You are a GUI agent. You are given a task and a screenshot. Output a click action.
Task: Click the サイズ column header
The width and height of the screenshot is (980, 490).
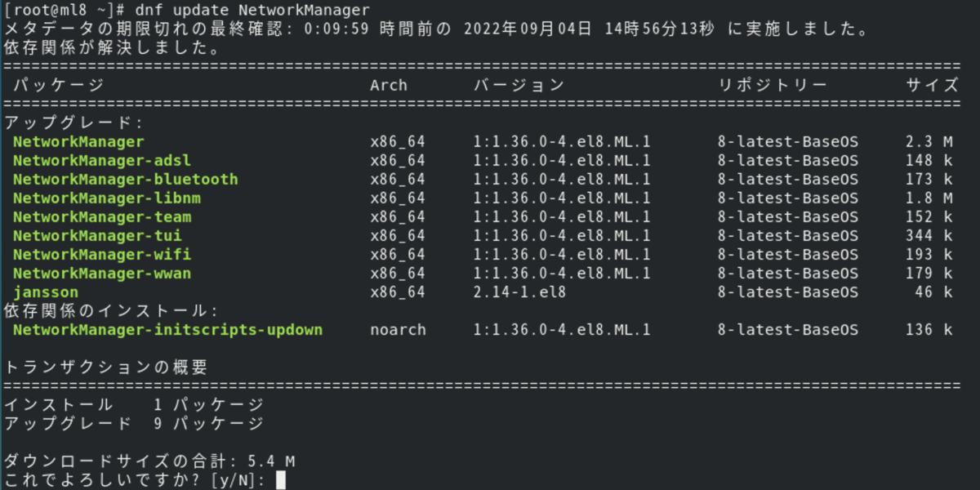[x=932, y=85]
